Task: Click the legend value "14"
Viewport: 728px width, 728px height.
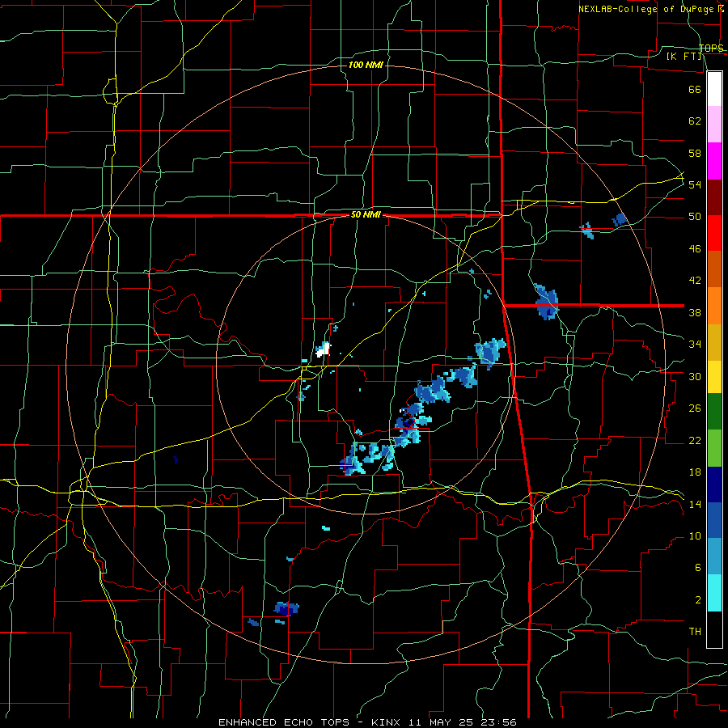Action: (695, 504)
